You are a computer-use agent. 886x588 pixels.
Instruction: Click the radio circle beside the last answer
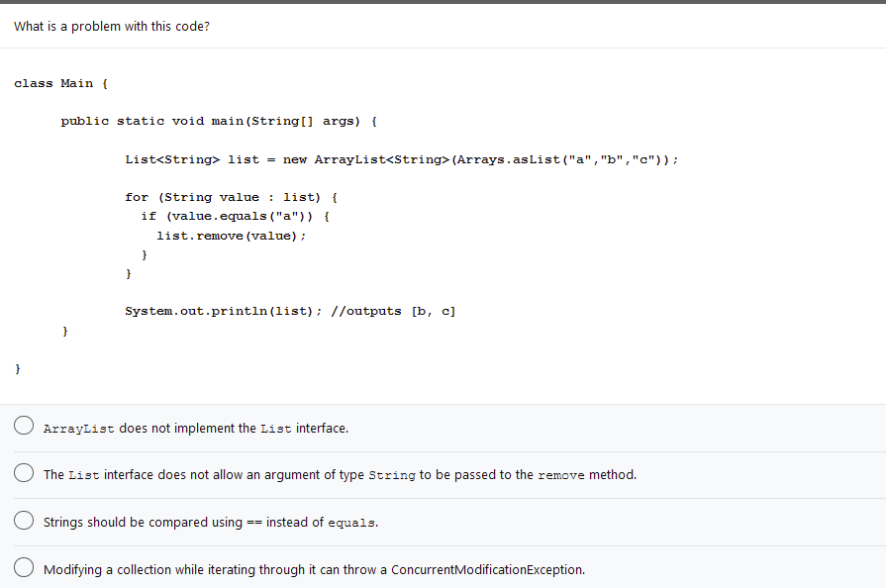pyautogui.click(x=24, y=566)
